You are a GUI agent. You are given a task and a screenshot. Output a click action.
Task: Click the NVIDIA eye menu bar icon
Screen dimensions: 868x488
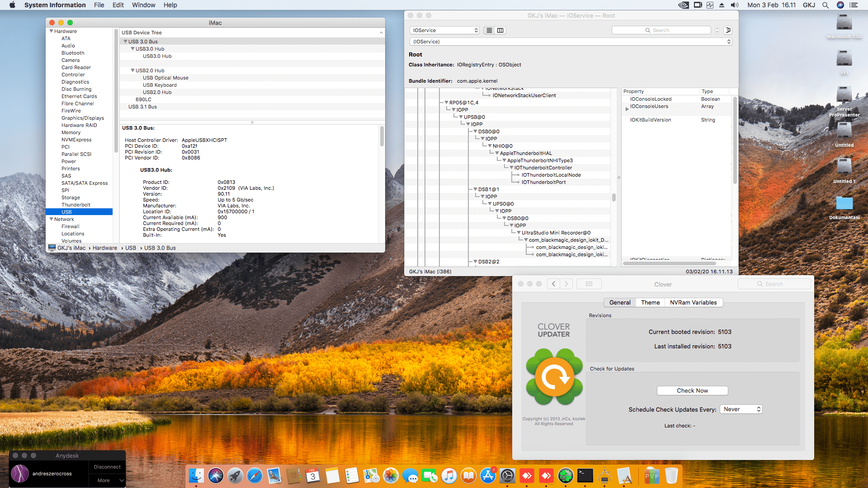(x=684, y=5)
